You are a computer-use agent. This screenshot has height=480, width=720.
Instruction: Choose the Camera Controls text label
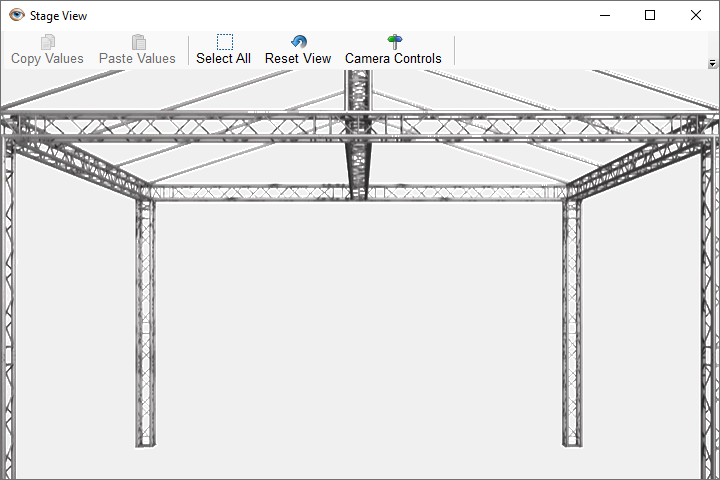coord(393,59)
